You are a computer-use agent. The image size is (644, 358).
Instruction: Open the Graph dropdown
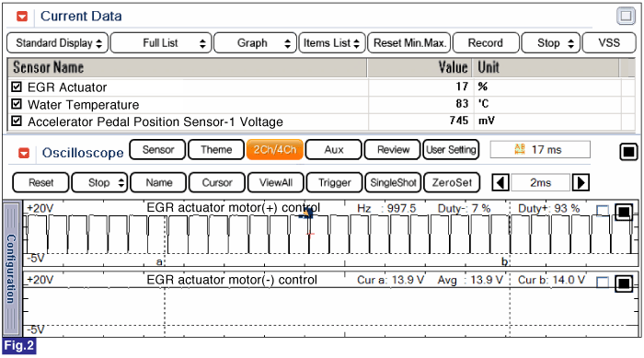click(255, 43)
